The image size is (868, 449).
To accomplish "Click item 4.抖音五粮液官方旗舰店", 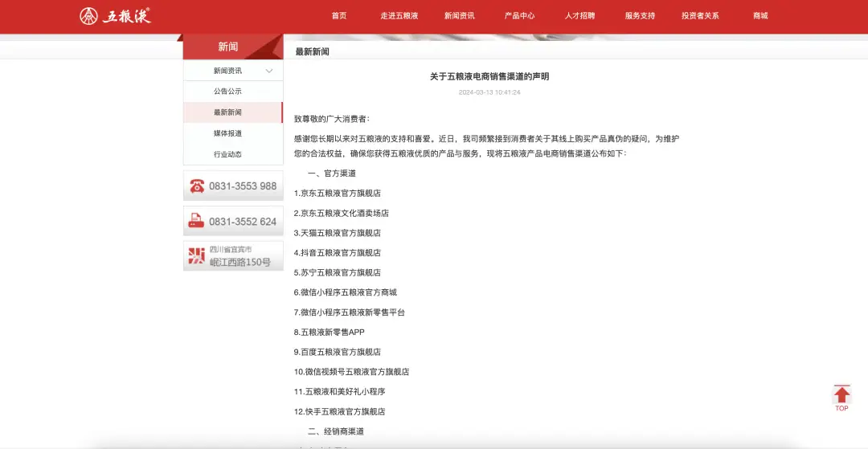I will pyautogui.click(x=337, y=253).
